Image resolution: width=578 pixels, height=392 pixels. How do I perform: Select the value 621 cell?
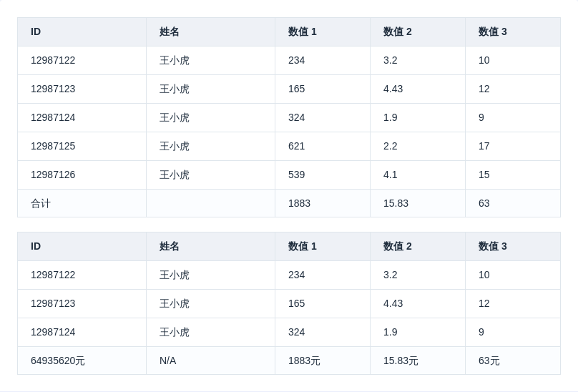coord(296,146)
